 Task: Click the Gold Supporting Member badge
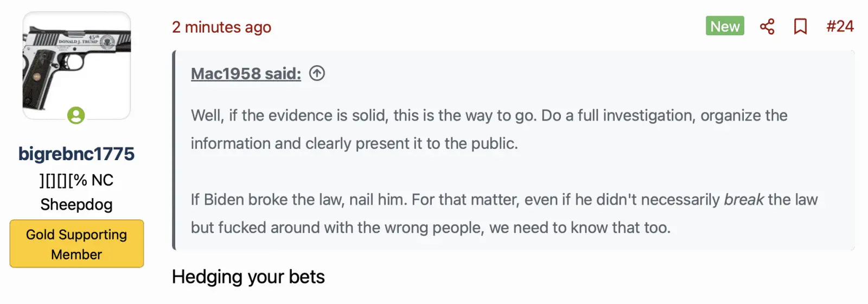76,244
